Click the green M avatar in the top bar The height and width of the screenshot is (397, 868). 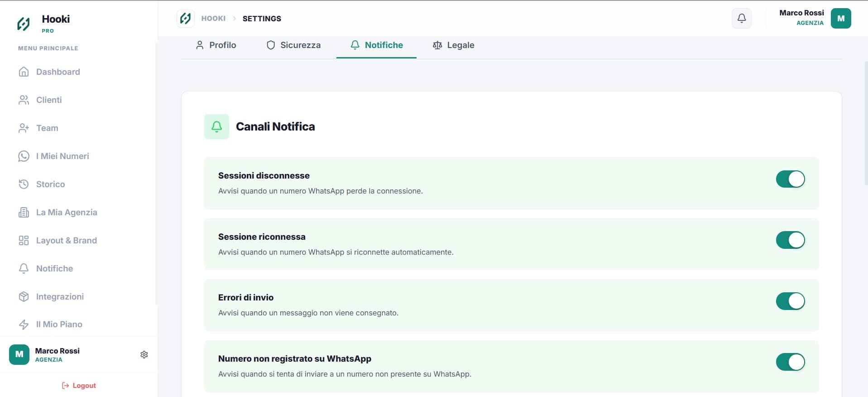coord(841,19)
